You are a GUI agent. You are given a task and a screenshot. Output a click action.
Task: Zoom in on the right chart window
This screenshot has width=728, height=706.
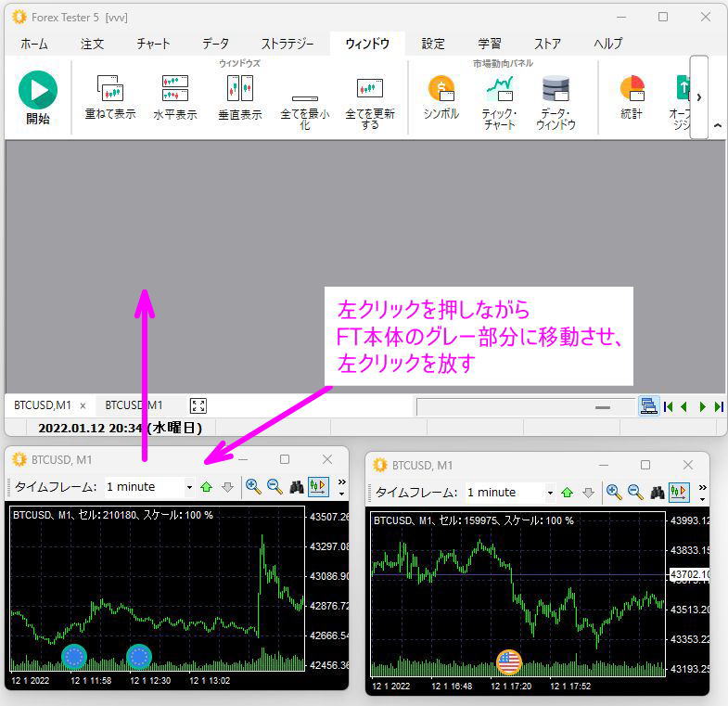[x=614, y=493]
